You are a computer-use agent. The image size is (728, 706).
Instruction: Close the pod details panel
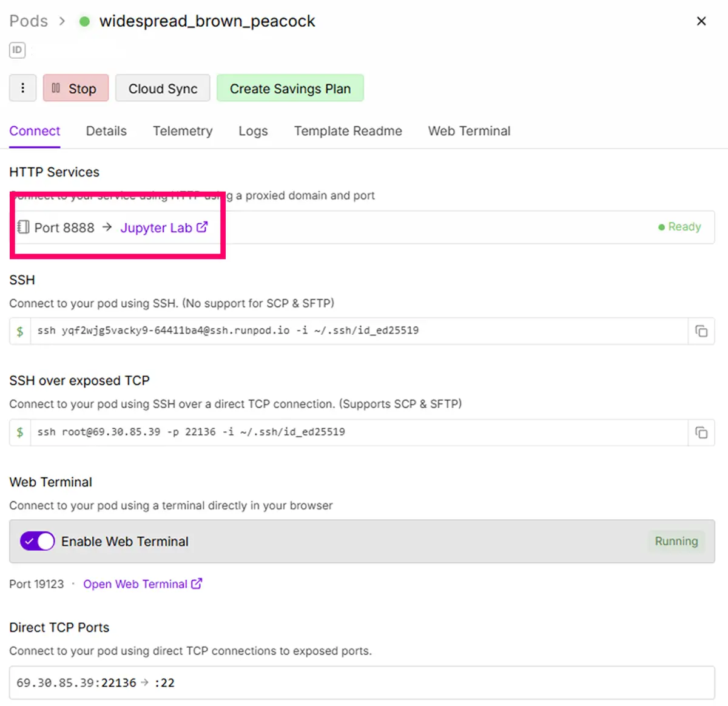click(701, 21)
